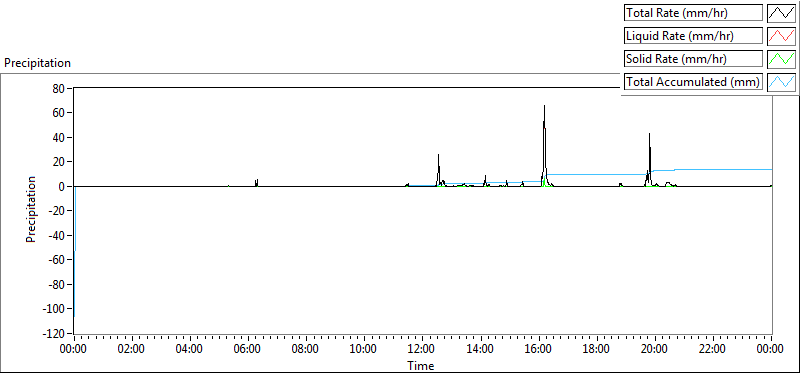
Task: Click the rate peak at about 12:30
Action: click(x=438, y=170)
